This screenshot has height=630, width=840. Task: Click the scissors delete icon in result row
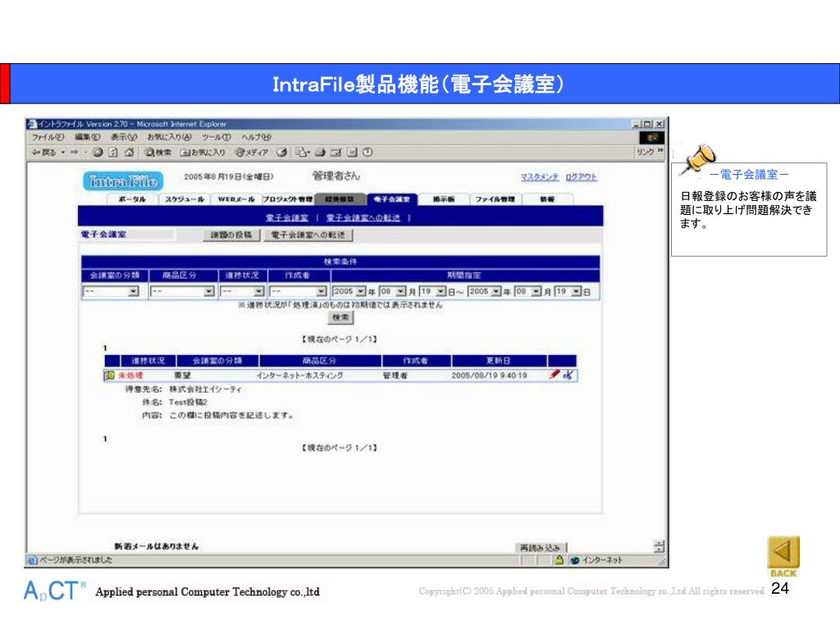[568, 374]
